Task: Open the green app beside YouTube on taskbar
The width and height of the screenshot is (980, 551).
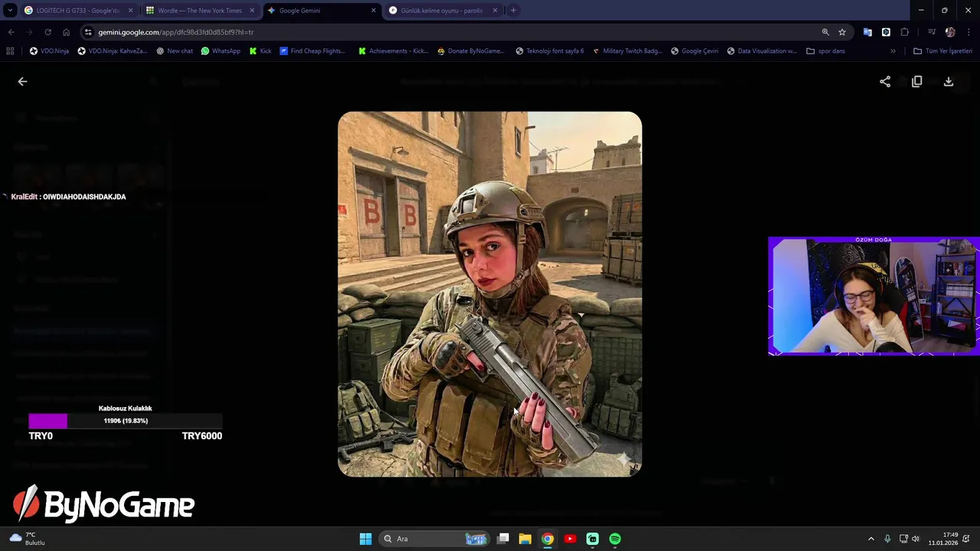Action: click(593, 539)
